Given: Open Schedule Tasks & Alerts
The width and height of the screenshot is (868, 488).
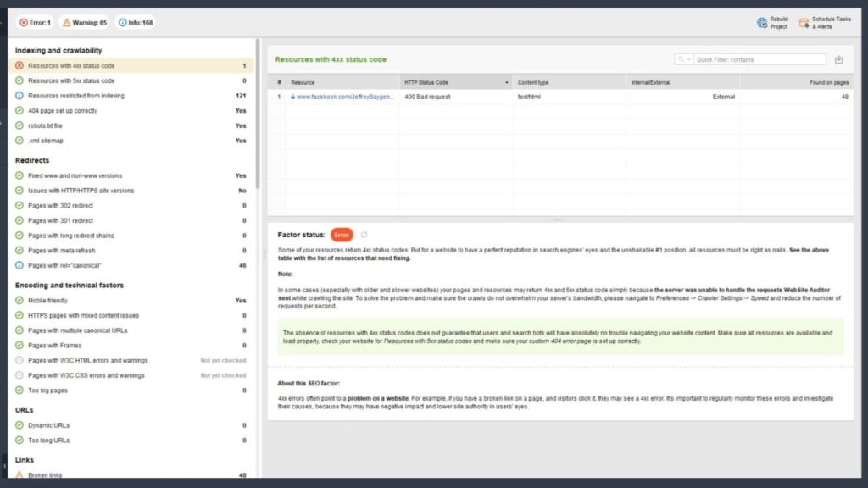Looking at the screenshot, I should coord(825,23).
